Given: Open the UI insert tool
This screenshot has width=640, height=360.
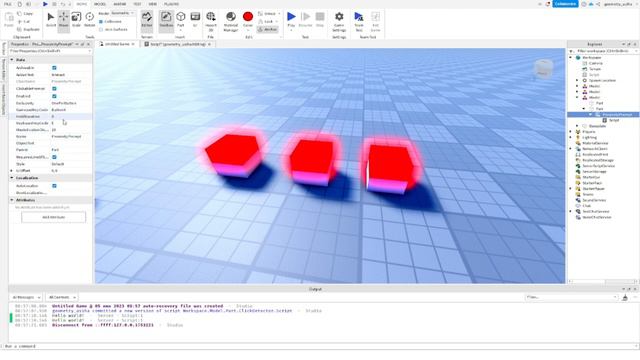Looking at the screenshot, I should tap(195, 20).
